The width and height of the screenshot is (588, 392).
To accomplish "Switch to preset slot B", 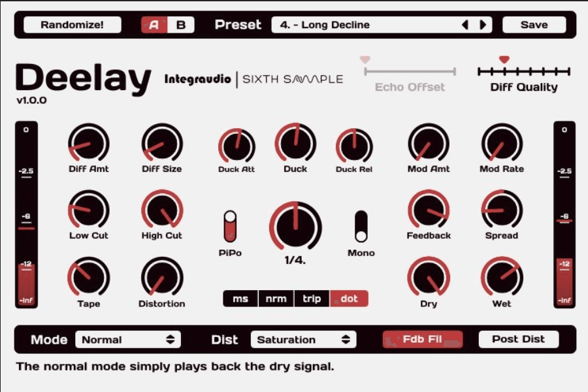I will click(181, 25).
